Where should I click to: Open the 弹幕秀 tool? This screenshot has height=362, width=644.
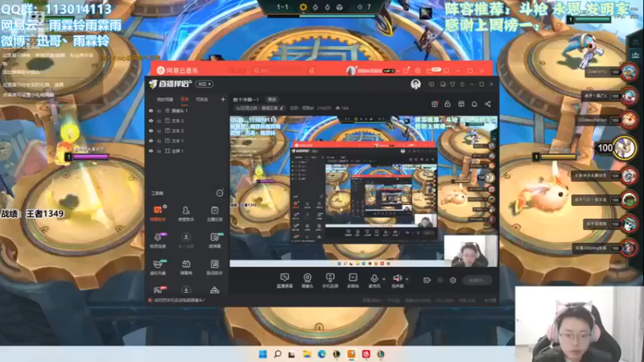pyautogui.click(x=186, y=267)
